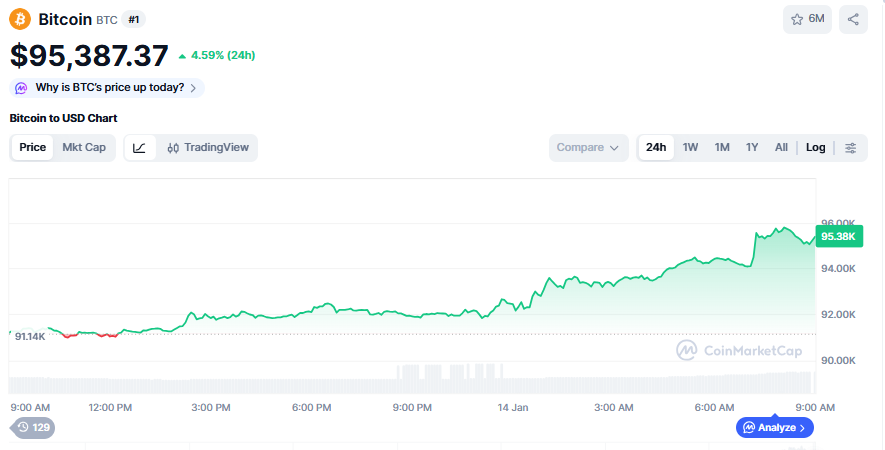The image size is (885, 450).
Task: Open the Compare dropdown
Action: click(x=588, y=148)
